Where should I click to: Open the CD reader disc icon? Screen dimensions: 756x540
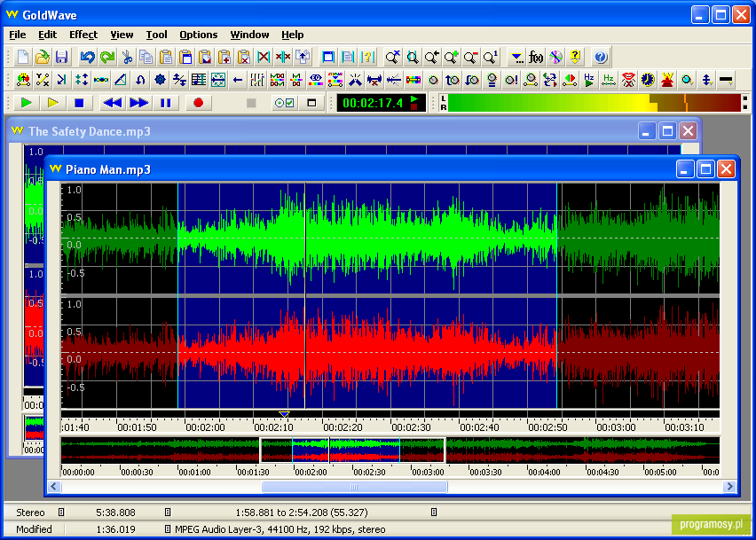(555, 58)
